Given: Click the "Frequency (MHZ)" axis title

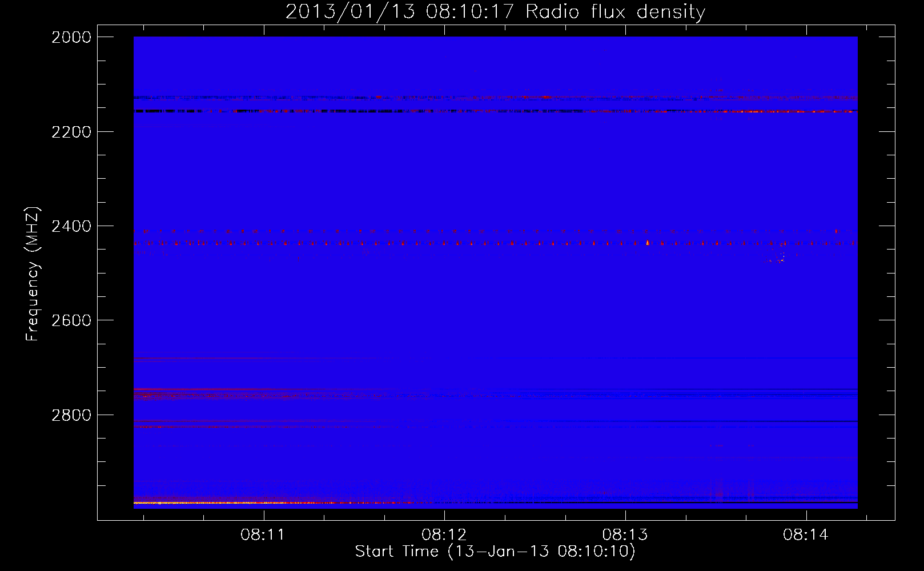Looking at the screenshot, I should pos(33,274).
